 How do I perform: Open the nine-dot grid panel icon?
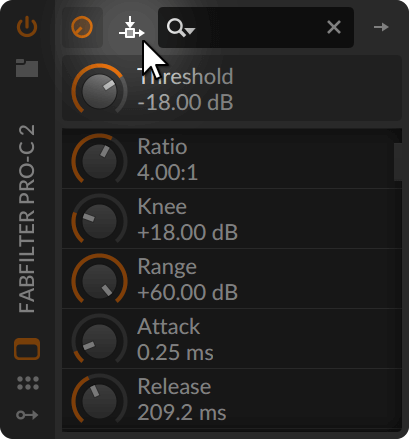click(28, 383)
